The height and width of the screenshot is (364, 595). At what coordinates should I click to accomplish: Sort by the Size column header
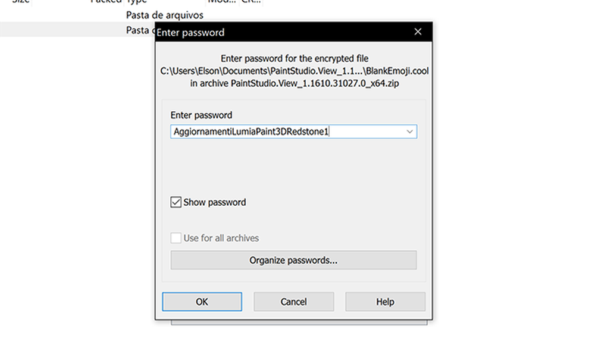(21, 2)
